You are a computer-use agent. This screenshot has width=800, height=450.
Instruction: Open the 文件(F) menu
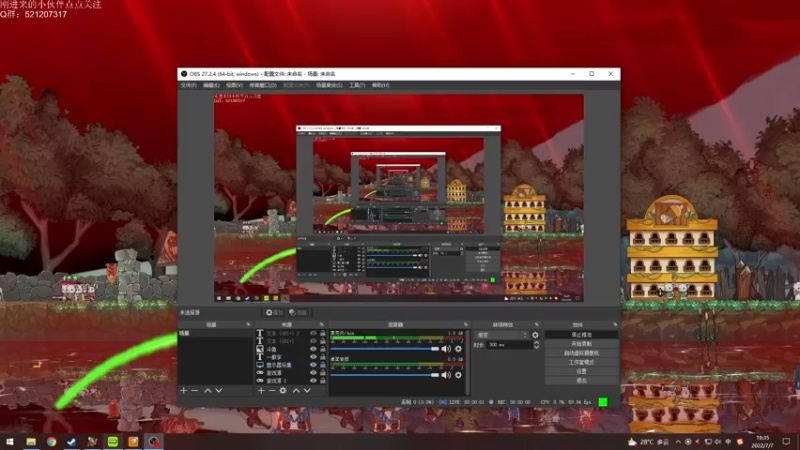[x=188, y=85]
